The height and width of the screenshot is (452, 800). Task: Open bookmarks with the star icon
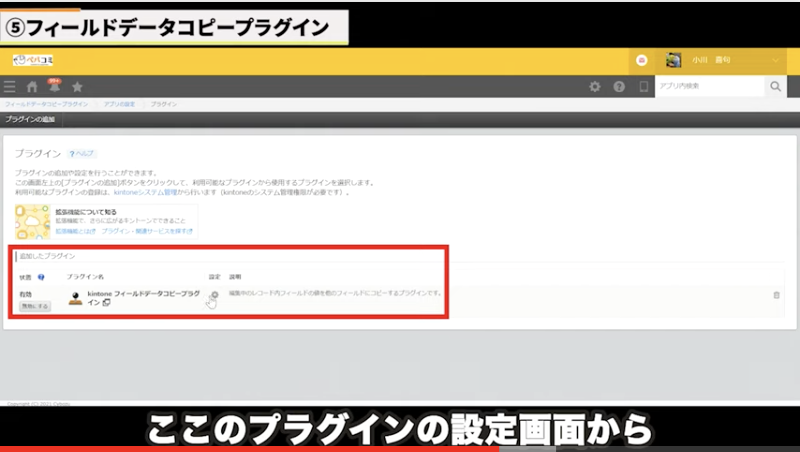[77, 87]
